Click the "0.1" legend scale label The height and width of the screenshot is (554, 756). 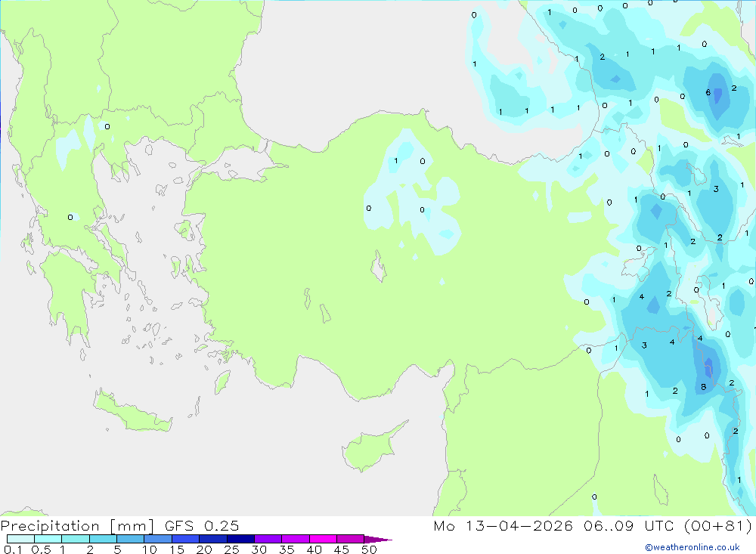(13, 549)
